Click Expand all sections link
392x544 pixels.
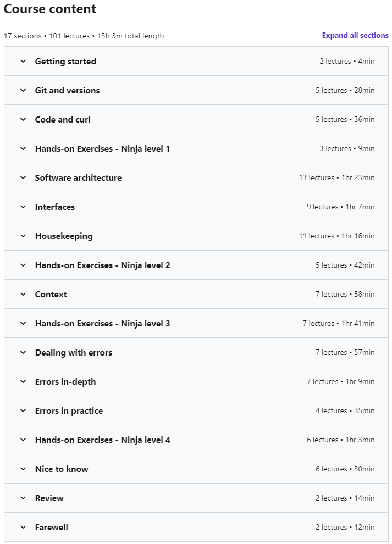[355, 35]
